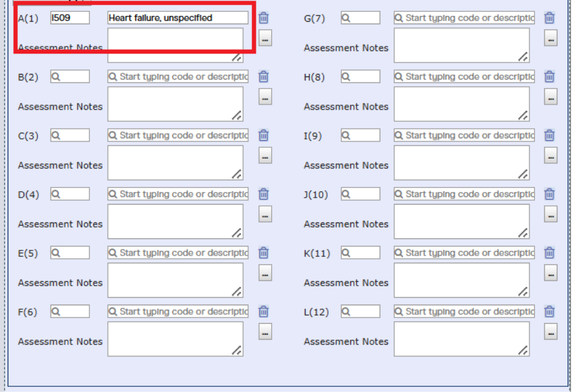Focus the C(3) description search box
576x392 pixels.
[x=178, y=135]
